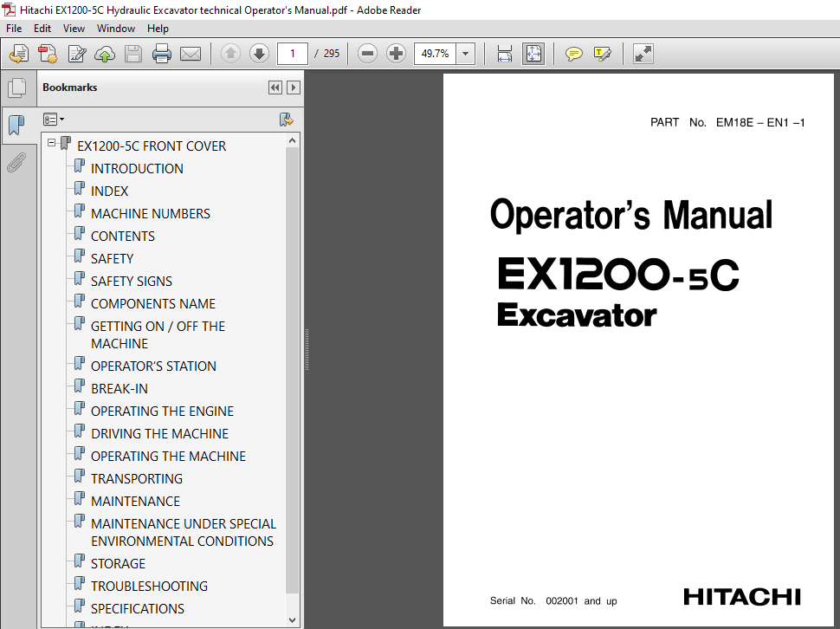Add a sticky note comment
Screen dimensions: 840x629
point(574,54)
